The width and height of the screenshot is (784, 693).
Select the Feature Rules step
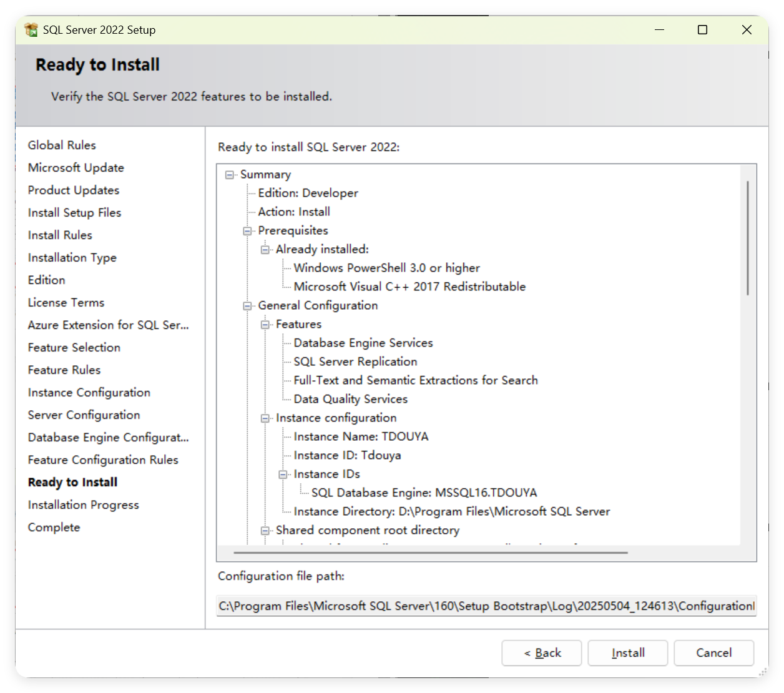(64, 370)
